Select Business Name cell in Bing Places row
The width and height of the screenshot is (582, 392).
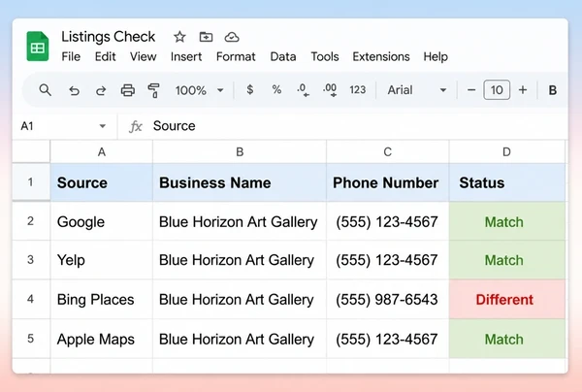pos(240,299)
